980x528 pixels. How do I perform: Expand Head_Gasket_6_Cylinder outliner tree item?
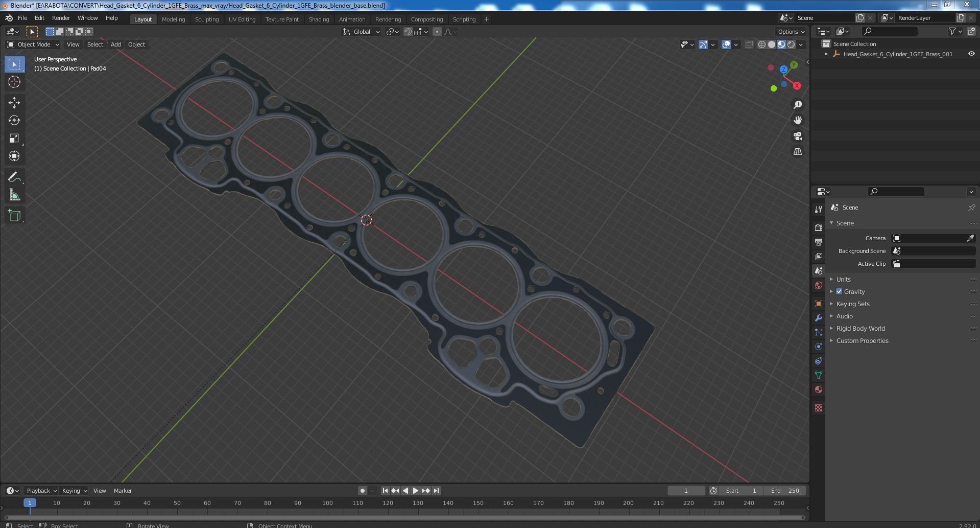pos(826,54)
